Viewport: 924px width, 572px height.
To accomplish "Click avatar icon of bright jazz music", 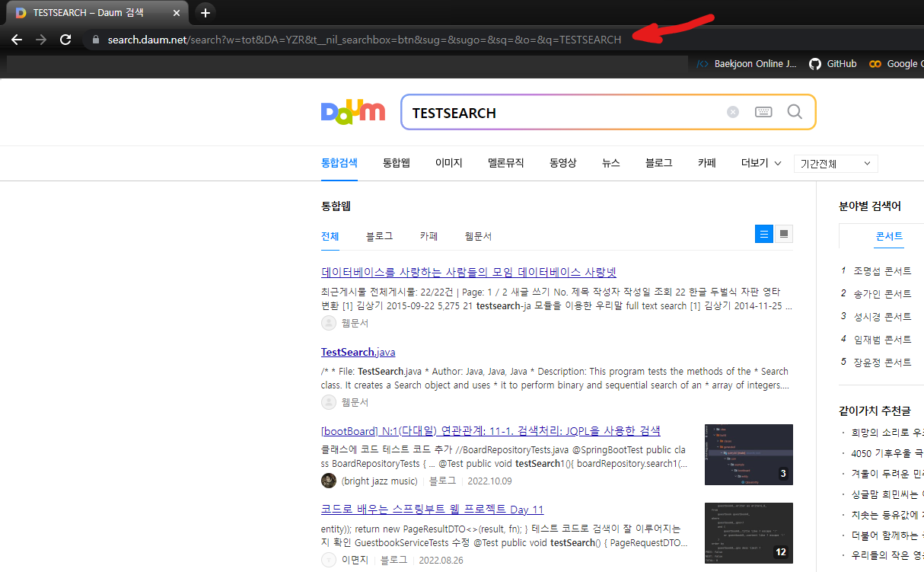I will [329, 481].
